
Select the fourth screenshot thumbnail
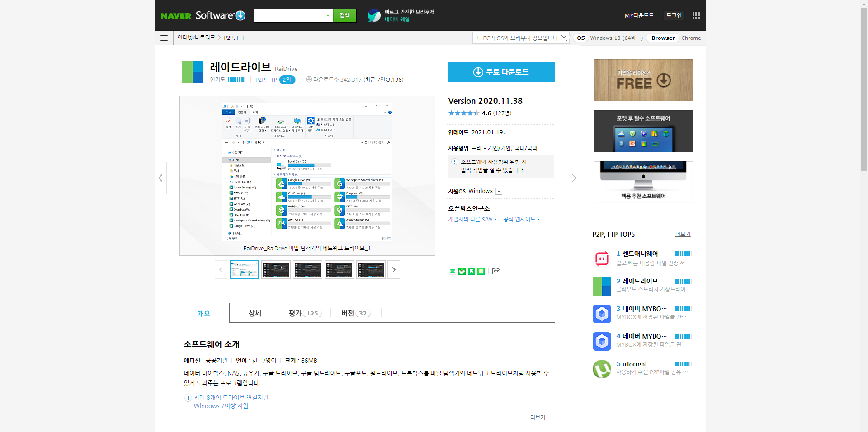(339, 270)
